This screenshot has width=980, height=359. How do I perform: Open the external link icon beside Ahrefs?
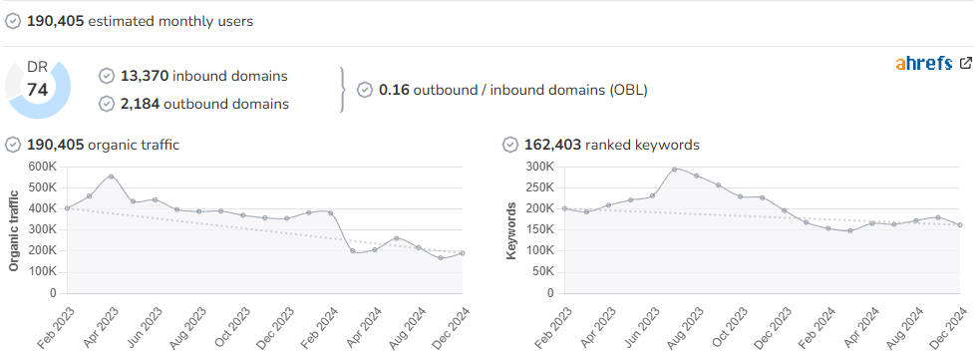966,63
